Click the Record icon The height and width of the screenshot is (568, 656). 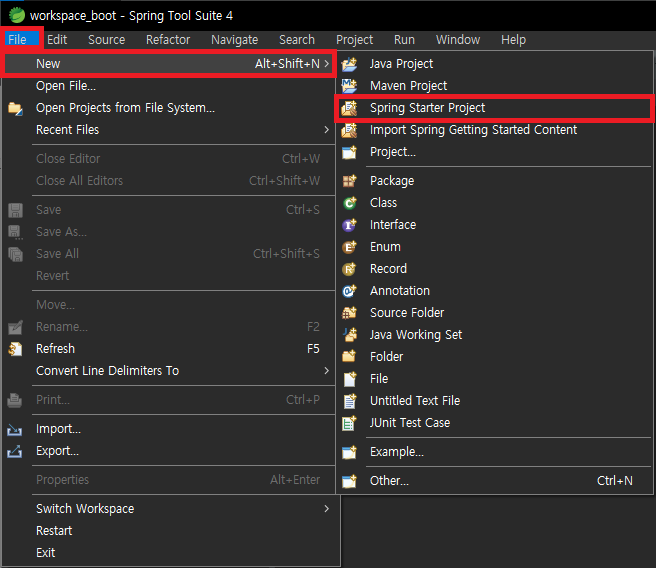pyautogui.click(x=349, y=269)
